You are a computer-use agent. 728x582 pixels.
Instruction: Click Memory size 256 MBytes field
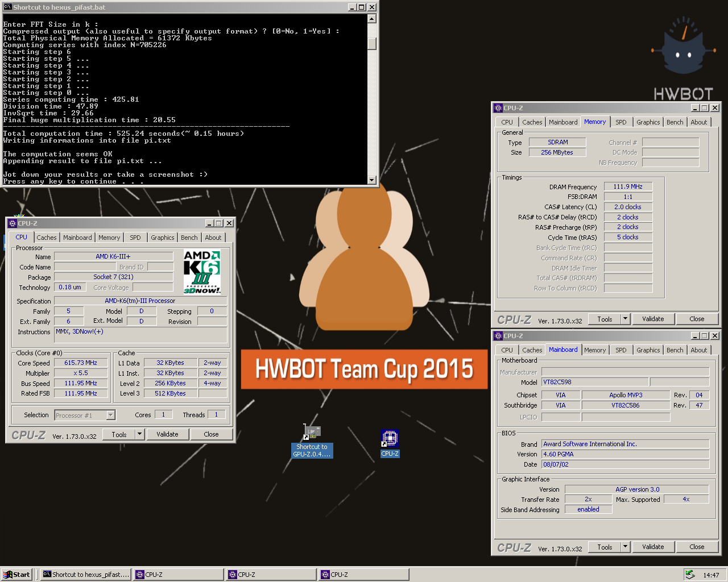[557, 152]
